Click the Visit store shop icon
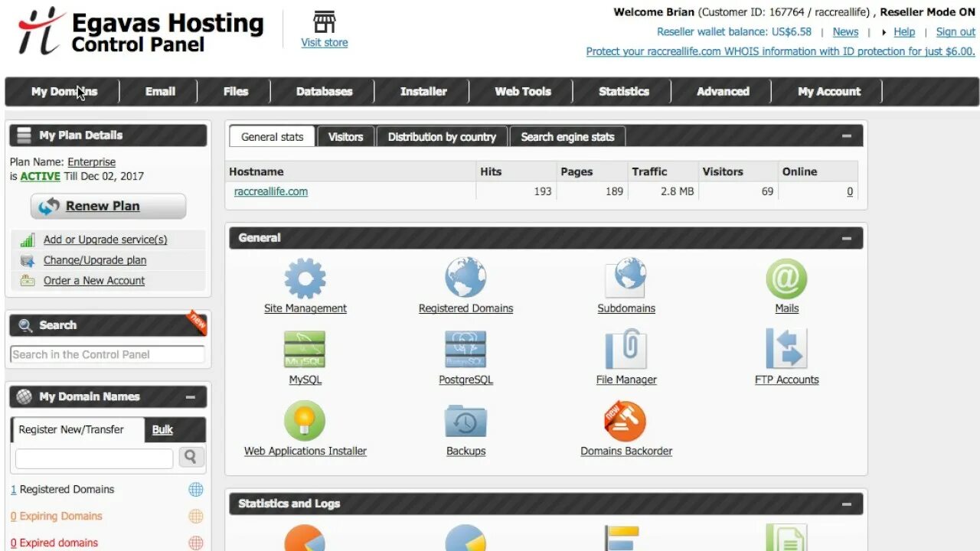The height and width of the screenshot is (551, 980). point(325,21)
